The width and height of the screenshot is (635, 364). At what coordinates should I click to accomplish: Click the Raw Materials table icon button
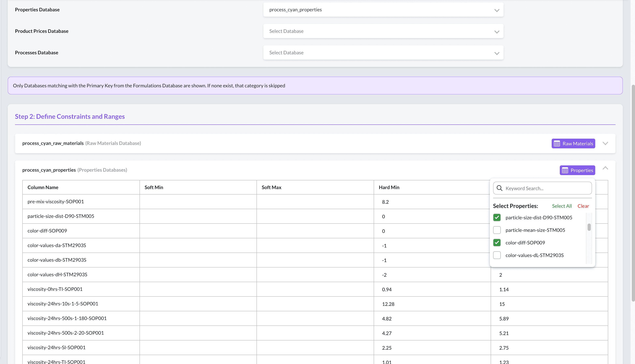click(x=573, y=143)
